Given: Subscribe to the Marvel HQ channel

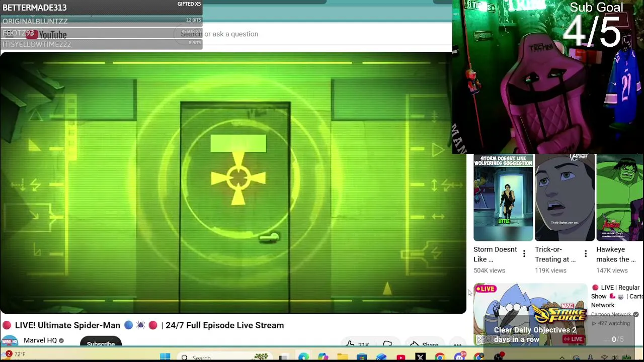Looking at the screenshot, I should click(x=101, y=341).
